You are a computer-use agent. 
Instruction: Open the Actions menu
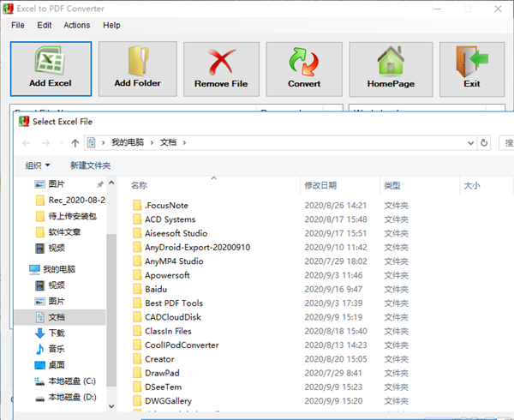tap(76, 25)
